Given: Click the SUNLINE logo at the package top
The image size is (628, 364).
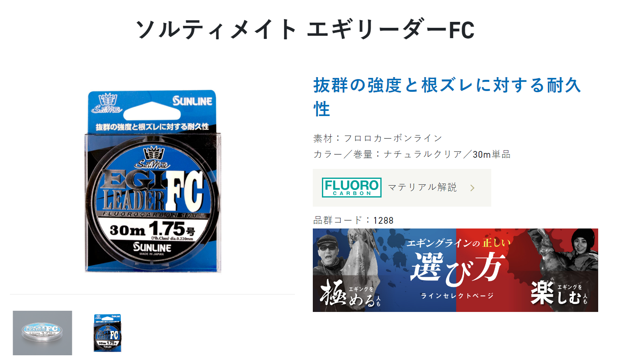Looking at the screenshot, I should [192, 101].
